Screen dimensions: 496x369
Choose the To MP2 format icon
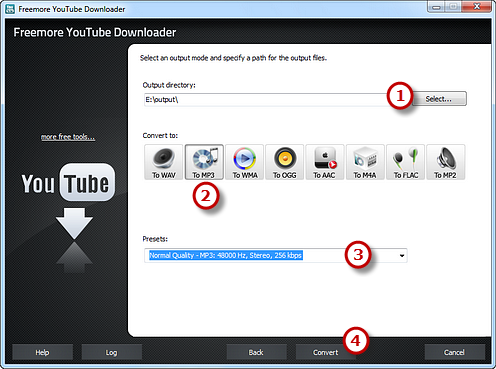(446, 162)
